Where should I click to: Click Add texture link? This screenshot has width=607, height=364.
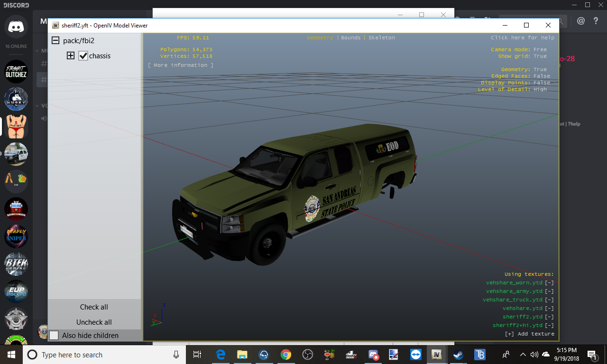click(530, 334)
